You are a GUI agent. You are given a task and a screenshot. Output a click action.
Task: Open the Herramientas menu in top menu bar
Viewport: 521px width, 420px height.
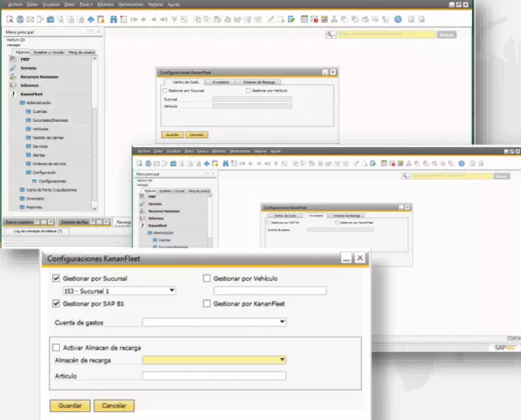[x=130, y=4]
